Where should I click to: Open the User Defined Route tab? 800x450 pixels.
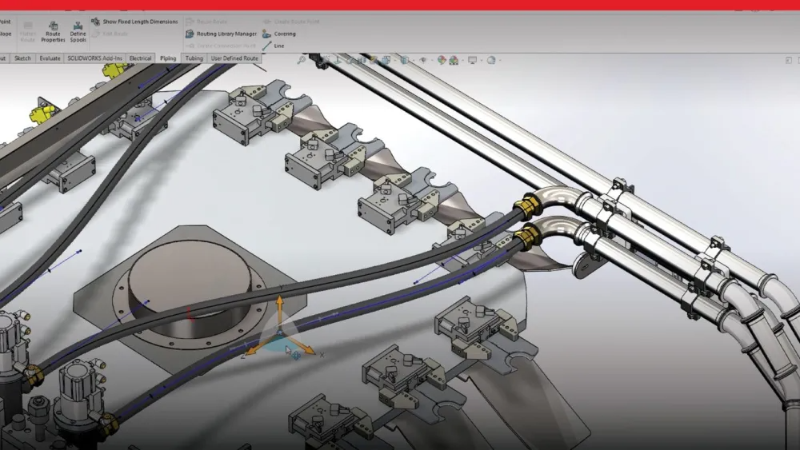click(x=234, y=58)
